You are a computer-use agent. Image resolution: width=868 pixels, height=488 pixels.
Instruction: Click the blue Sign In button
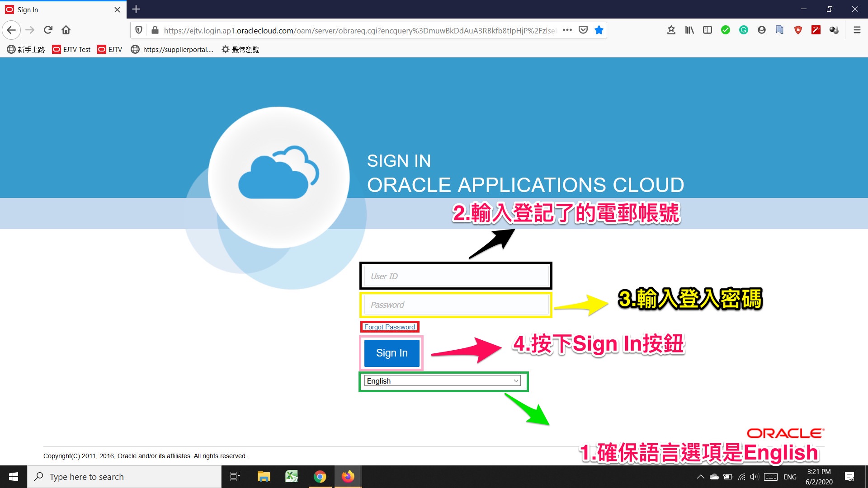tap(392, 353)
